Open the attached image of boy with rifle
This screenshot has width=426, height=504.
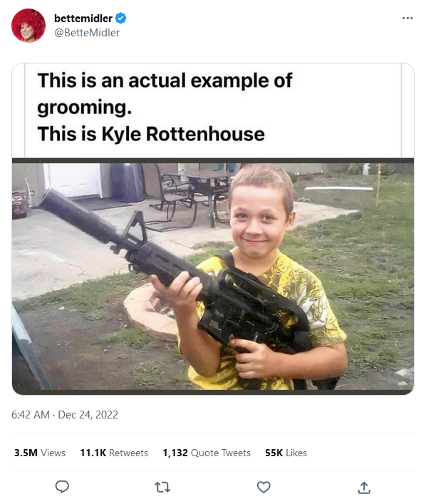pyautogui.click(x=213, y=277)
